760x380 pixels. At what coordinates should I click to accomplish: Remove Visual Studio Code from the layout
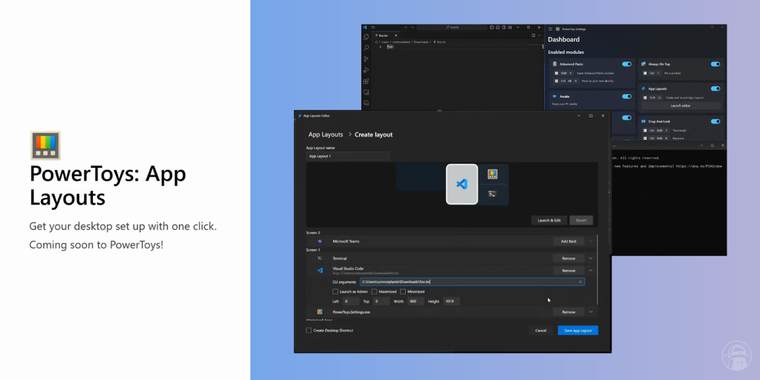[569, 270]
